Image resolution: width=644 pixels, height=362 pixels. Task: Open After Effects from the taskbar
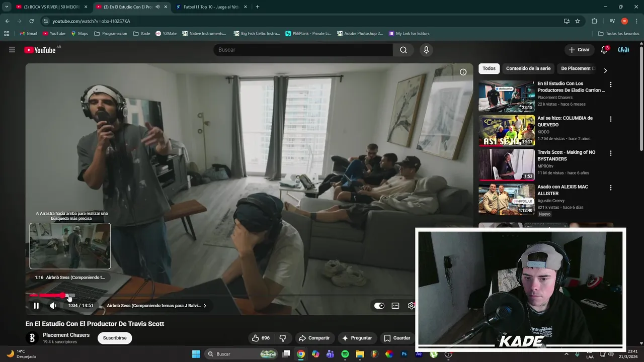(419, 354)
